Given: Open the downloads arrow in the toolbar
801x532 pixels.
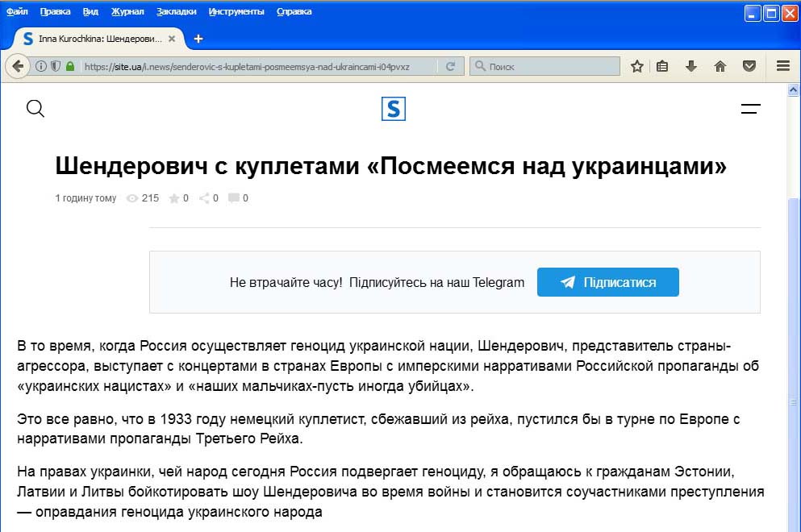Looking at the screenshot, I should 691,66.
